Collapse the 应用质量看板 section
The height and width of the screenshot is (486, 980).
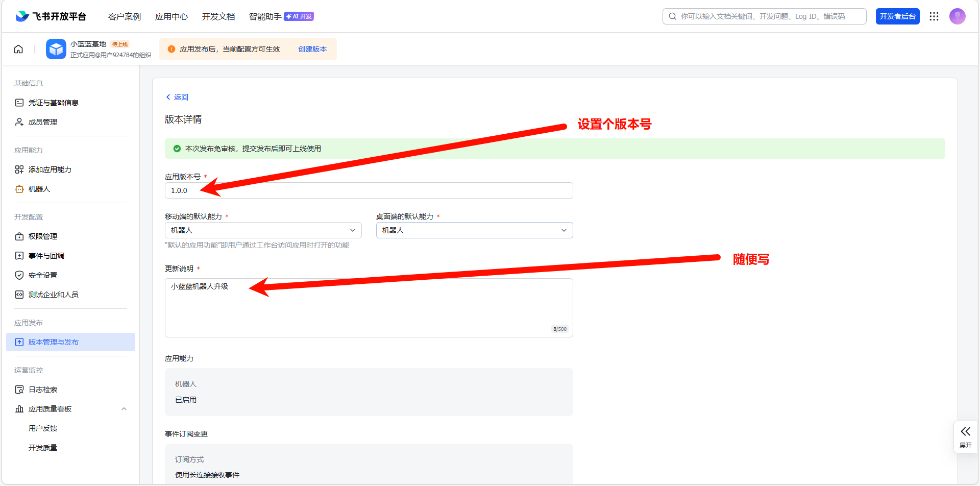(x=124, y=409)
